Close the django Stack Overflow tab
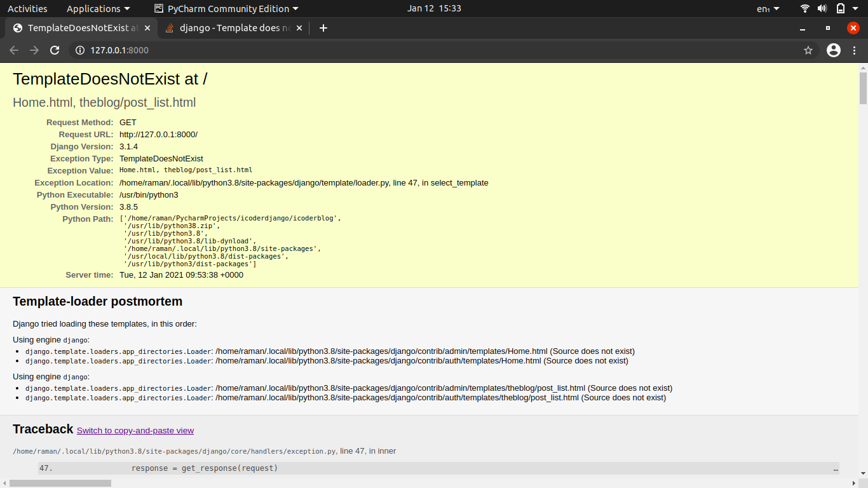The image size is (868, 488). click(x=299, y=28)
